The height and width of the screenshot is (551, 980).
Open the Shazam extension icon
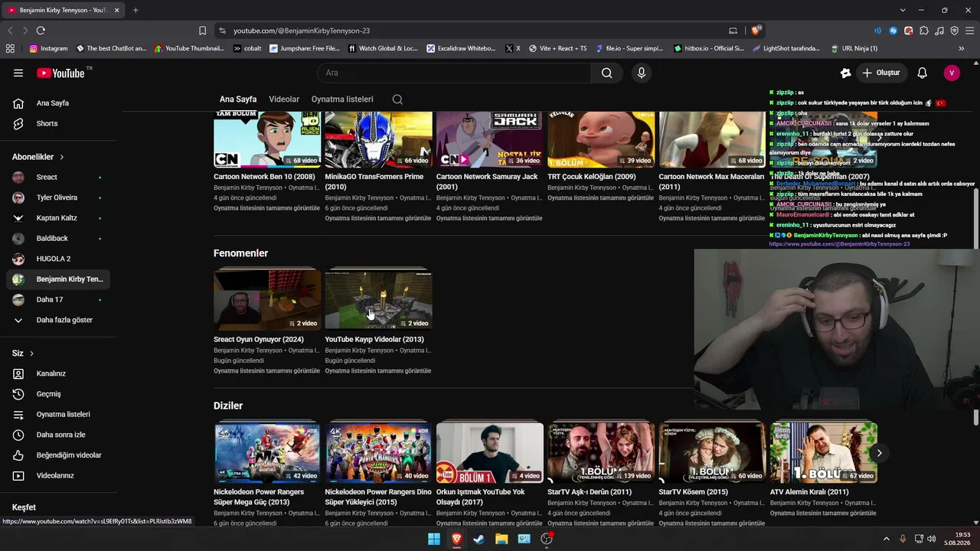(893, 31)
